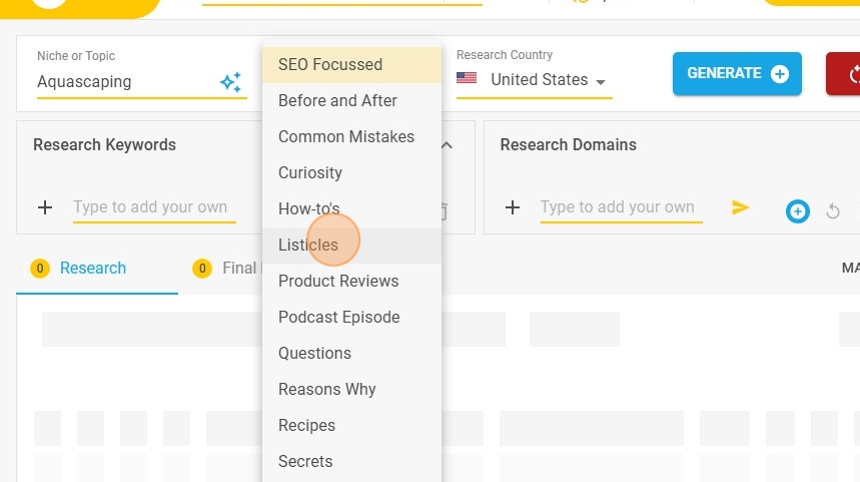This screenshot has height=482, width=860.
Task: Select Common Mistakes option
Action: 346,137
